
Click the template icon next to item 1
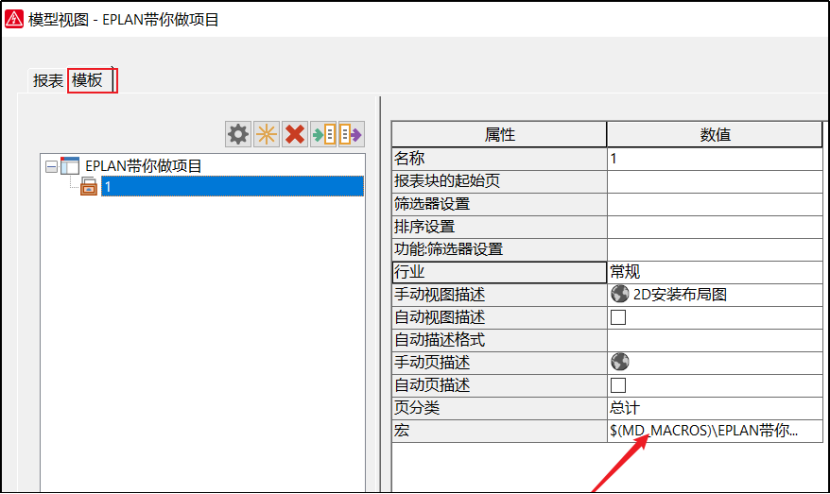click(88, 186)
